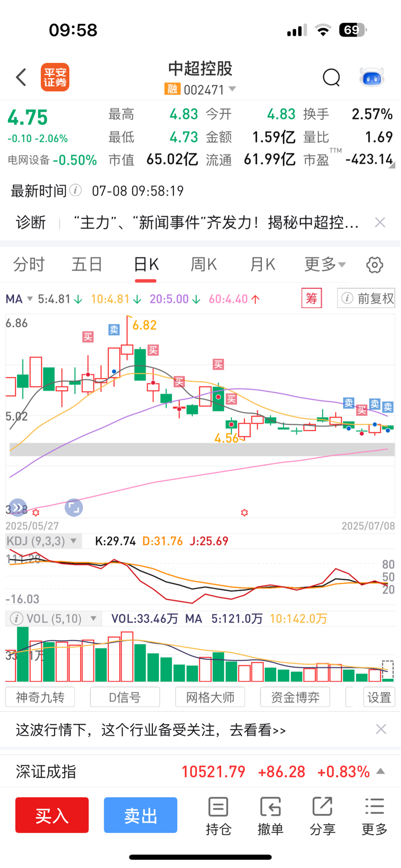Screen dimensions: 401x868
Task: Expand stock code 002471 dropdown arrow
Action: pos(233,89)
